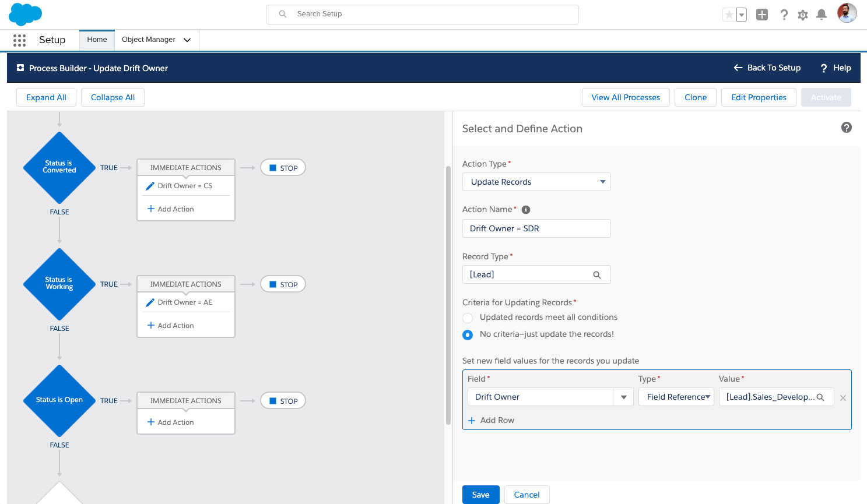Select 'No criteria–just update the records' radio
Image resolution: width=867 pixels, height=504 pixels.
click(468, 335)
